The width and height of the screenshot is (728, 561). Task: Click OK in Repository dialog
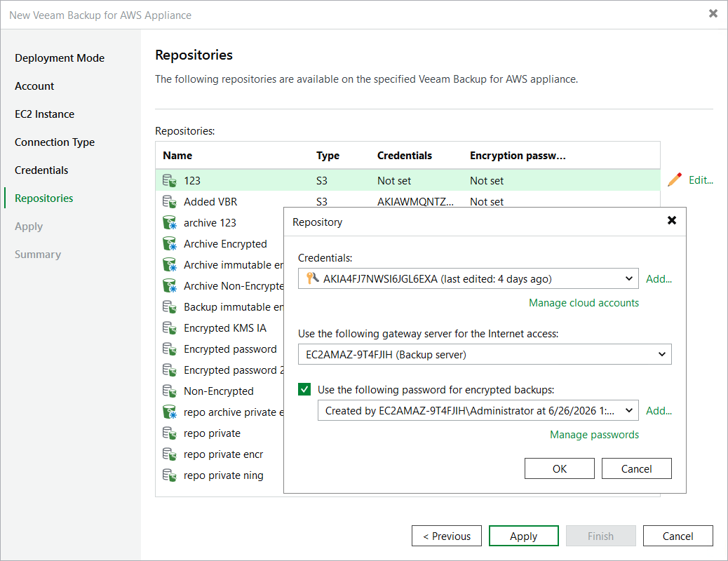[560, 468]
